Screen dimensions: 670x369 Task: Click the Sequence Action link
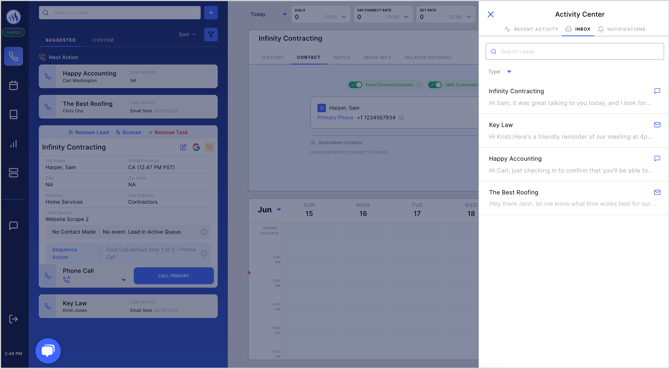click(65, 253)
